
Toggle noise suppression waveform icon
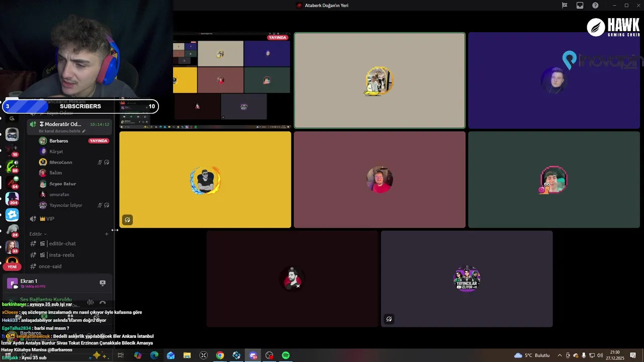(91, 302)
